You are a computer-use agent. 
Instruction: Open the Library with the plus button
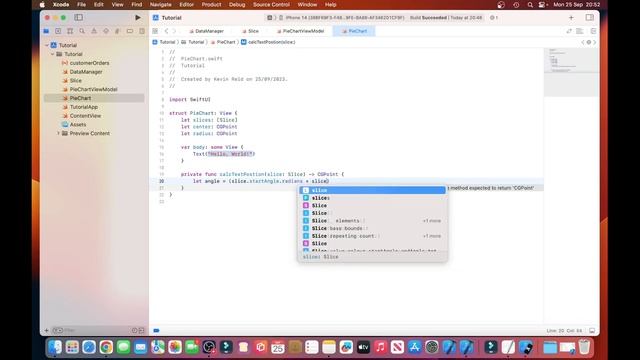click(x=571, y=18)
